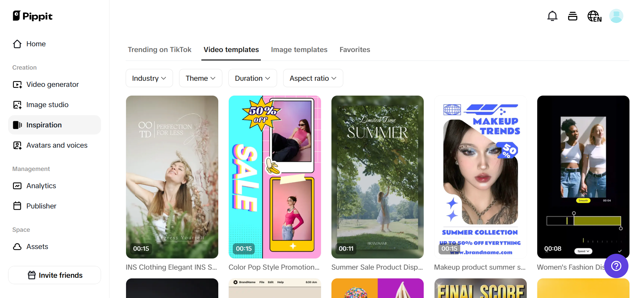The width and height of the screenshot is (644, 298).
Task: Open the credits stack icon
Action: point(573,16)
